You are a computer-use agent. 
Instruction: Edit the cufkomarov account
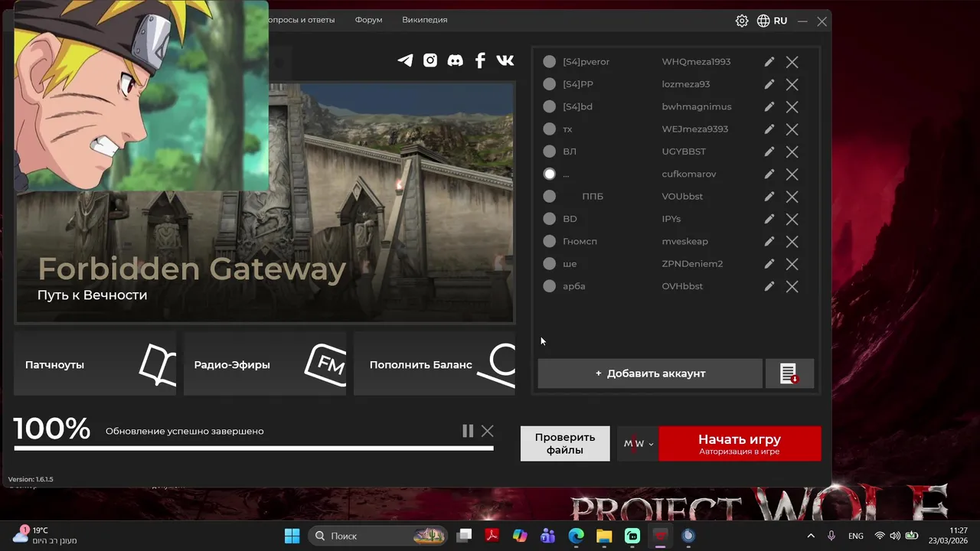coord(769,174)
